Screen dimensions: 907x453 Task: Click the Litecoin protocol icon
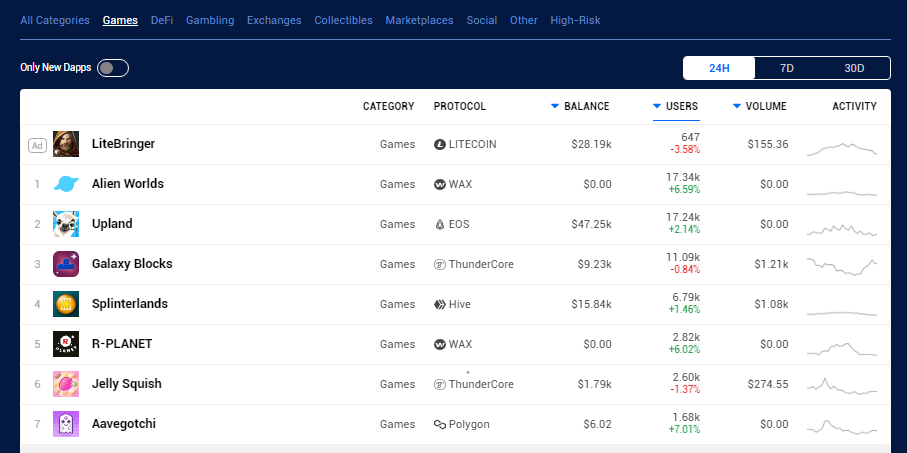(x=440, y=145)
